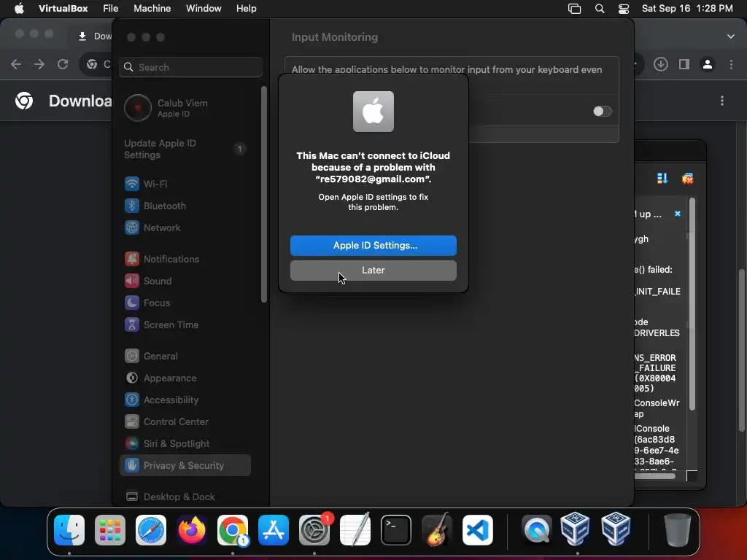Open QuickTime Player from the Dock
Screen dimensions: 747x560
pyautogui.click(x=536, y=530)
